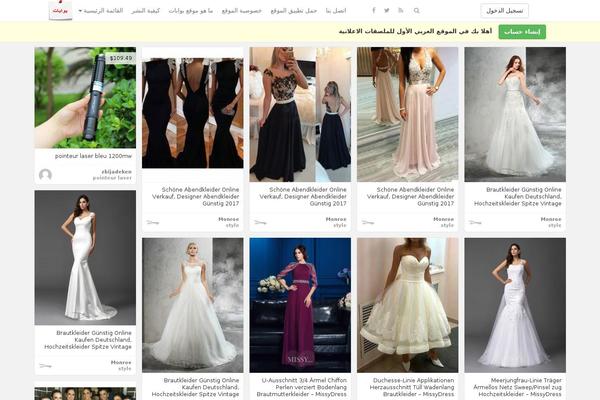Open the ما هو موقع بوابات menu item
The width and height of the screenshot is (600, 400).
tap(191, 11)
